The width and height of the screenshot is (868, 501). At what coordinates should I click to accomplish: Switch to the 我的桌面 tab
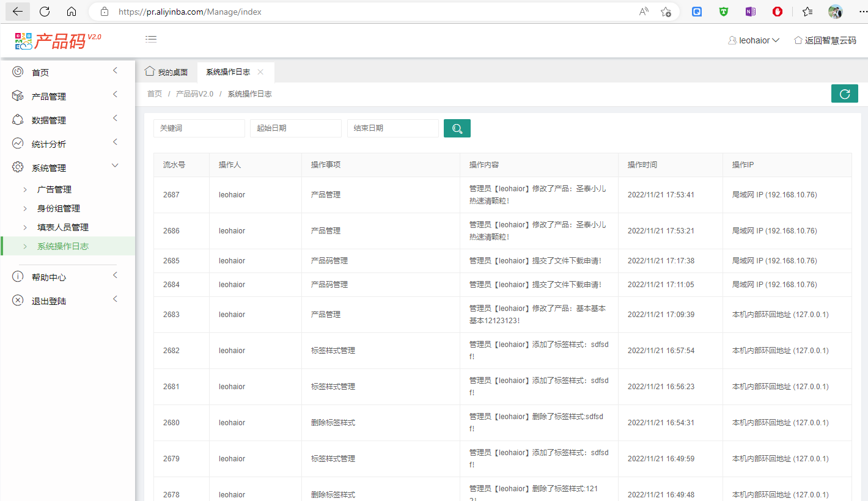(166, 72)
